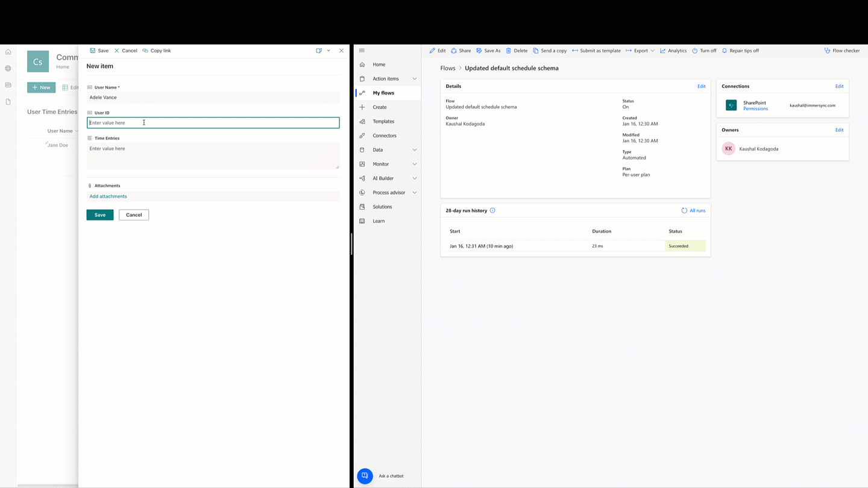Click the 28-day run history info icon
868x488 pixels.
coord(492,211)
